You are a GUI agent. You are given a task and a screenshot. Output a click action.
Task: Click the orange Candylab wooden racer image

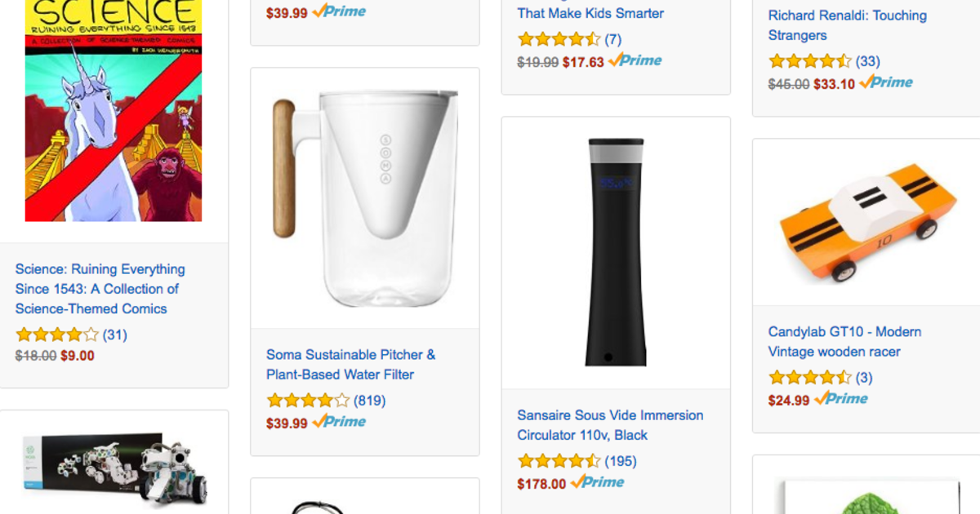pyautogui.click(x=866, y=222)
